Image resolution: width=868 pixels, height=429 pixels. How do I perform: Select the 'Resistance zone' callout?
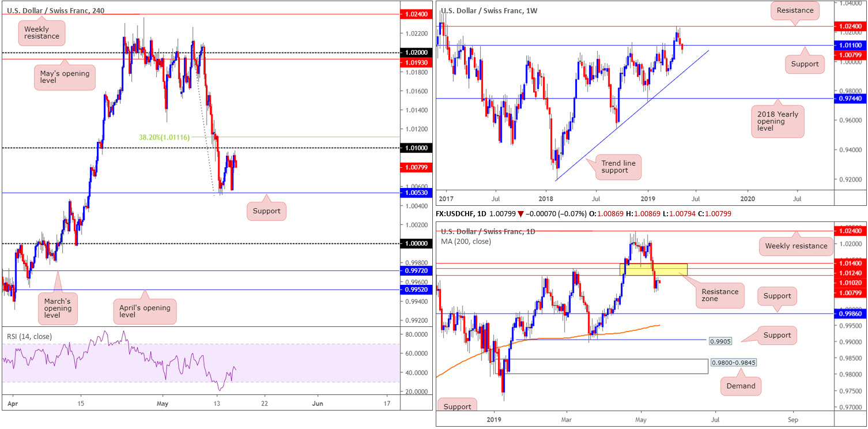point(719,296)
